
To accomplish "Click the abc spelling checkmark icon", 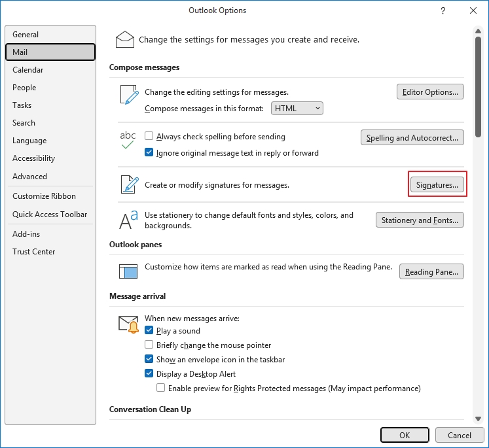I will pos(128,139).
